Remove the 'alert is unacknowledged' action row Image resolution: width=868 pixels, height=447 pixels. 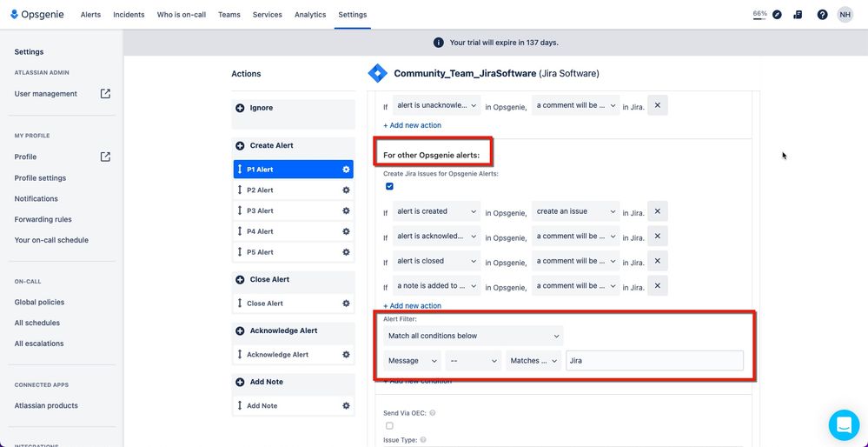point(658,105)
